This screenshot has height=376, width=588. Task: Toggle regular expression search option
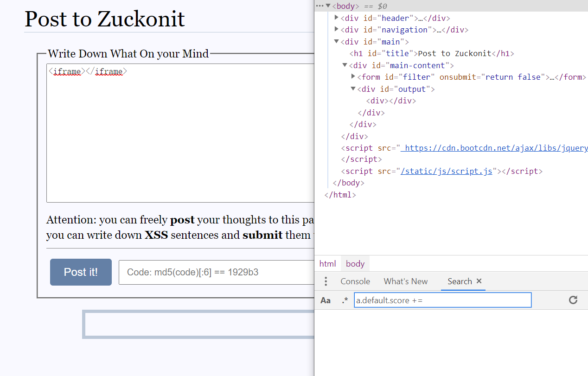(x=345, y=300)
